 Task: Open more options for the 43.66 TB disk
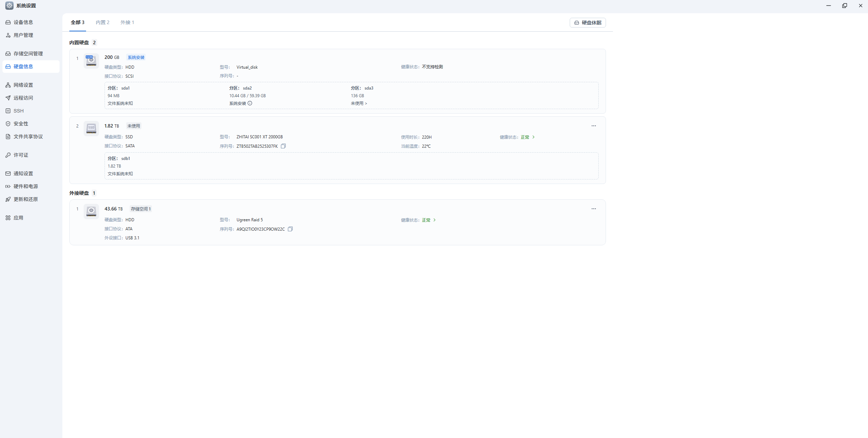pyautogui.click(x=593, y=209)
